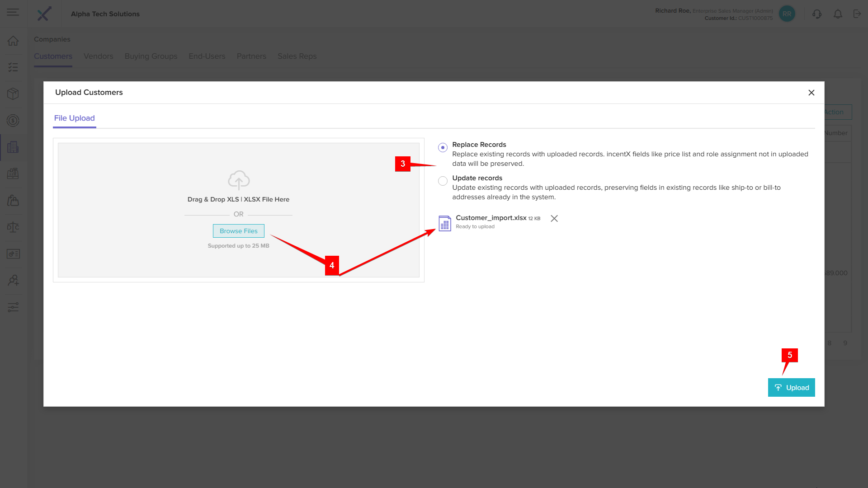This screenshot has height=488, width=868.
Task: Open the task checklist sidebar icon
Action: click(13, 67)
